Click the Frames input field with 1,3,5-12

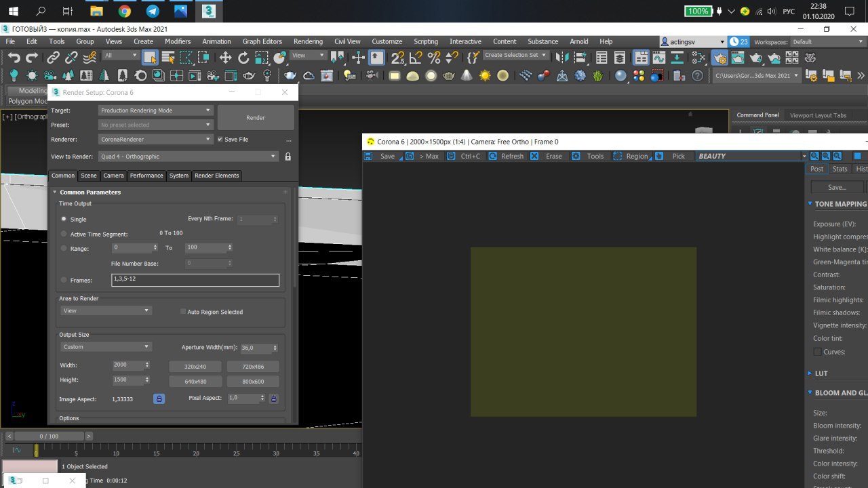[x=195, y=280]
